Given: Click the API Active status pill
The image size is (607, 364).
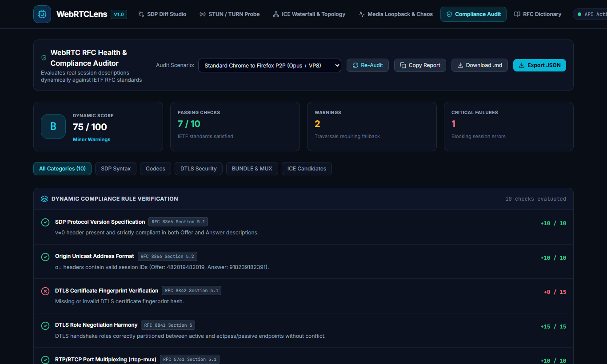Looking at the screenshot, I should click(x=590, y=14).
